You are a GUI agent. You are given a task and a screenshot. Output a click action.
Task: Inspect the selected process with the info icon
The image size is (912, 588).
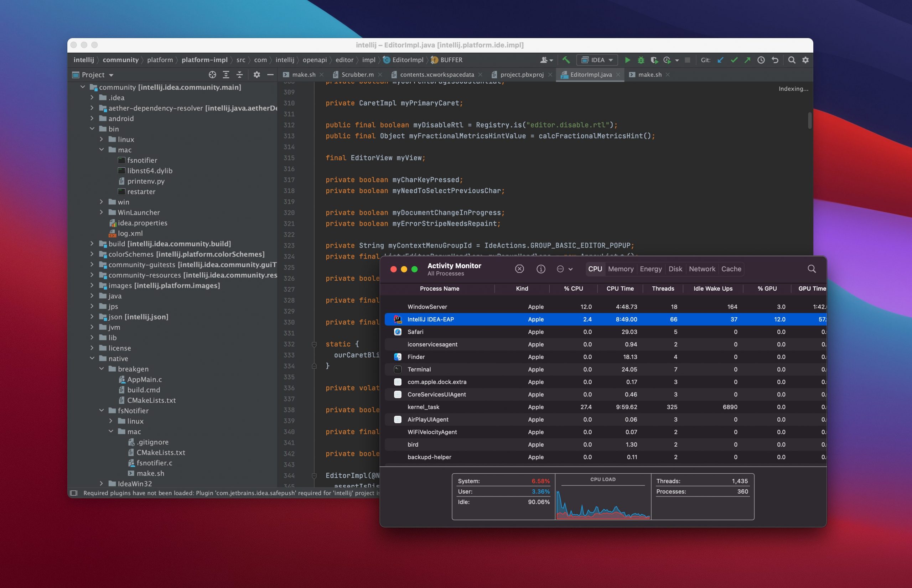click(x=540, y=269)
